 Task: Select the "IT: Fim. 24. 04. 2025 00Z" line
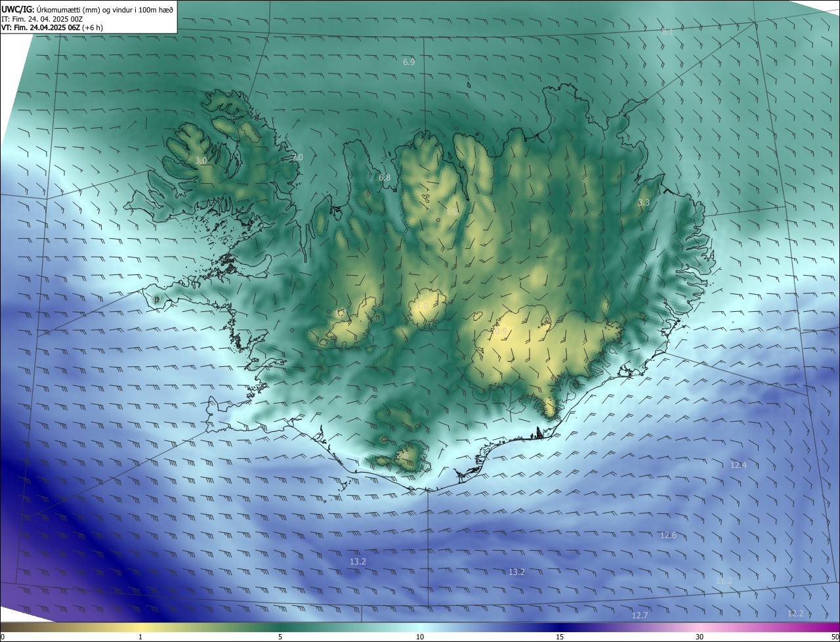point(42,19)
